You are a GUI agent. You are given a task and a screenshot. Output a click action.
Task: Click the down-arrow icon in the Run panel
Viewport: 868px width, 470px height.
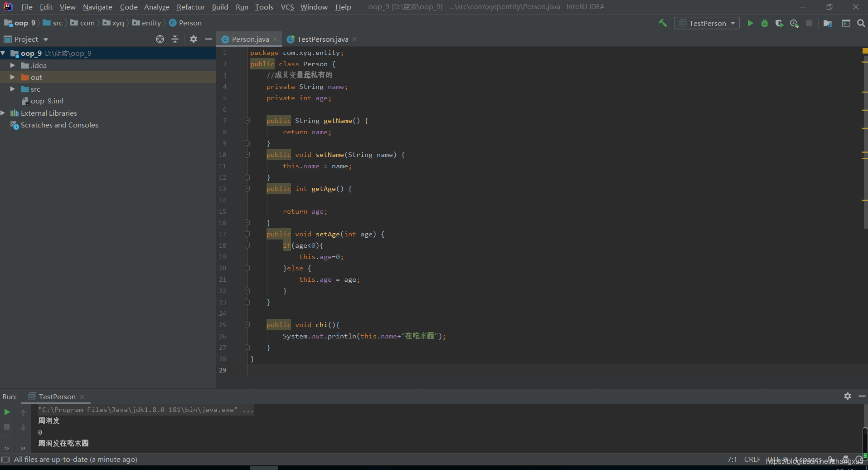coord(23,427)
